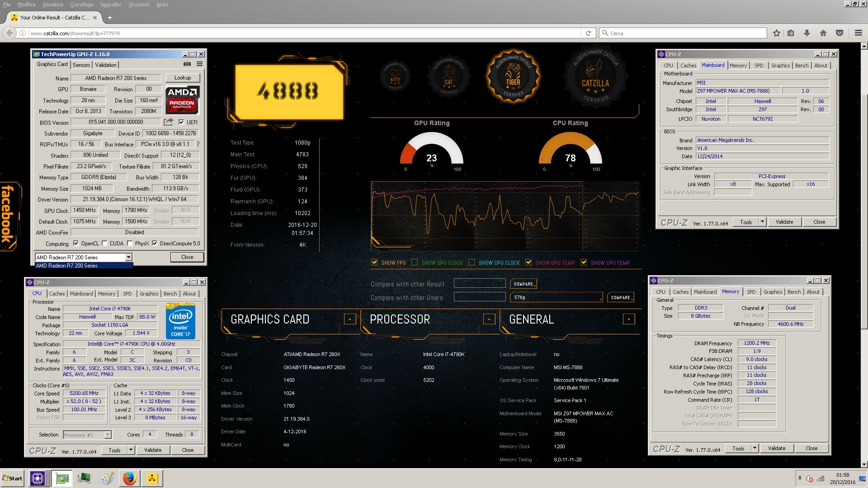
Task: Open the Catzilla taskbar icon
Action: tap(152, 478)
